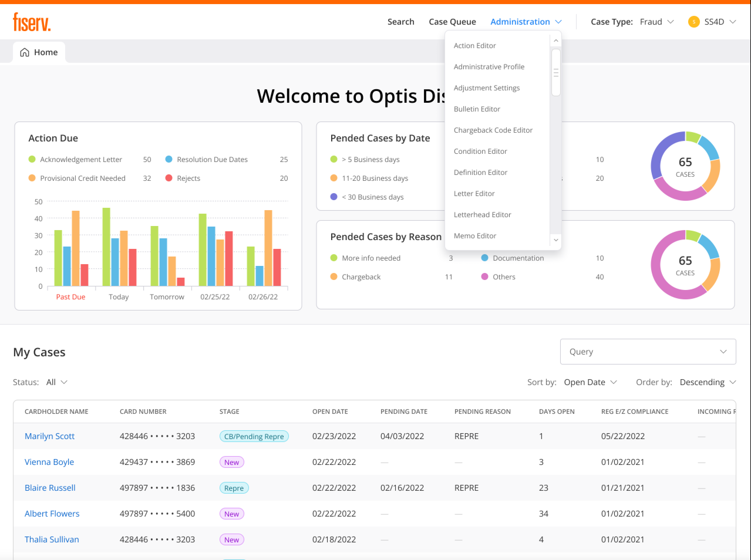Viewport: 751px width, 560px height.
Task: Open the Query dropdown
Action: pyautogui.click(x=648, y=352)
